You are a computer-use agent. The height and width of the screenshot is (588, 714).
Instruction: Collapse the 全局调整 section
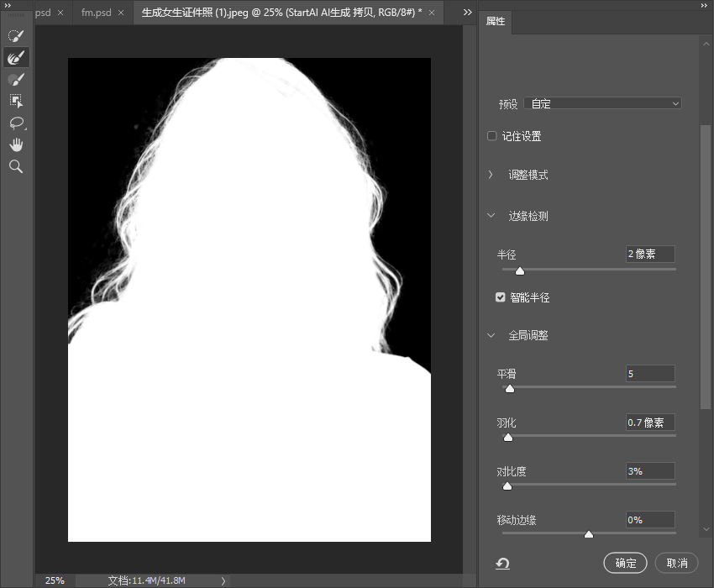(x=491, y=336)
